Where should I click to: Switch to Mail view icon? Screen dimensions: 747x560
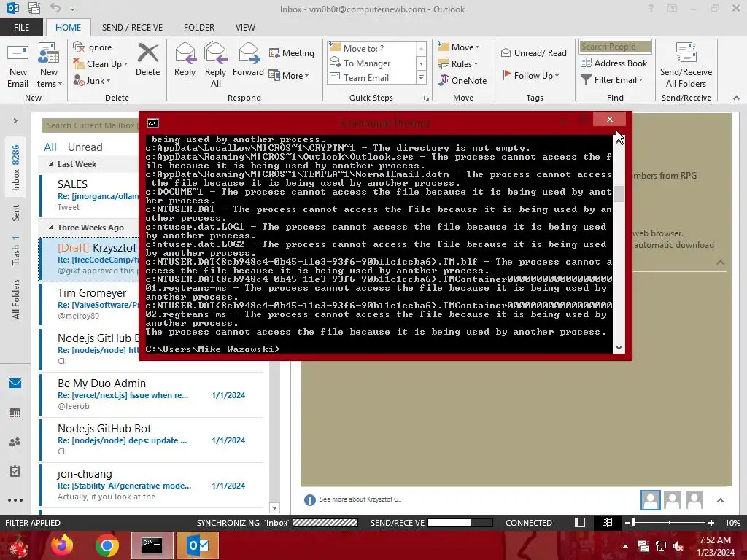[15, 383]
